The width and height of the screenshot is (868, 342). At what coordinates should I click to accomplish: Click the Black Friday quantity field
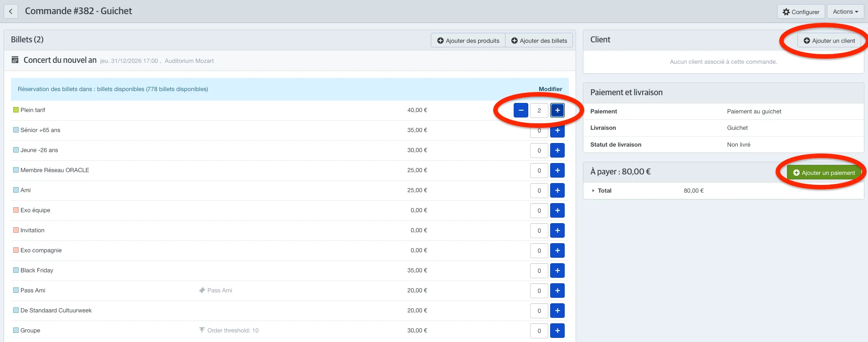(x=539, y=271)
